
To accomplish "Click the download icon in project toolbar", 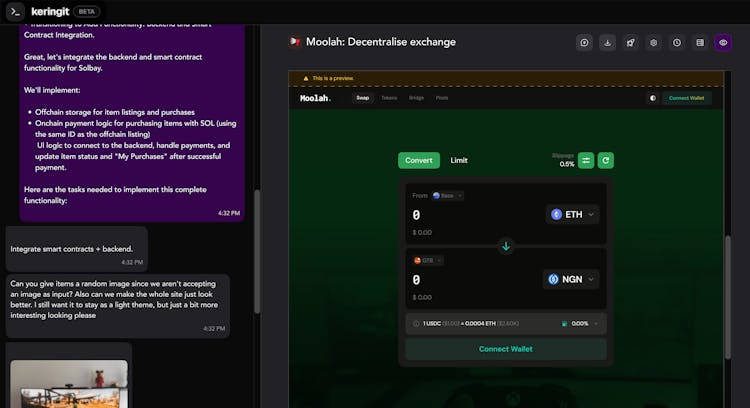I will click(x=607, y=43).
